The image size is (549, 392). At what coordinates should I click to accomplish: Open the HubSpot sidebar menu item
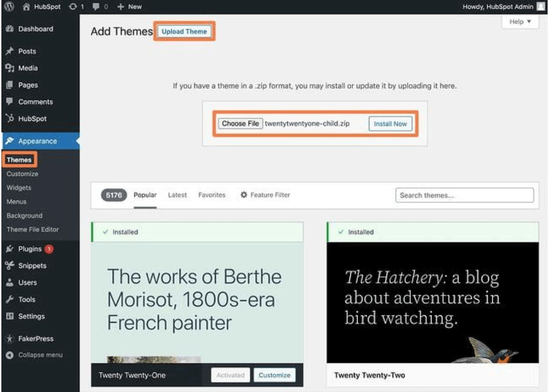click(32, 119)
